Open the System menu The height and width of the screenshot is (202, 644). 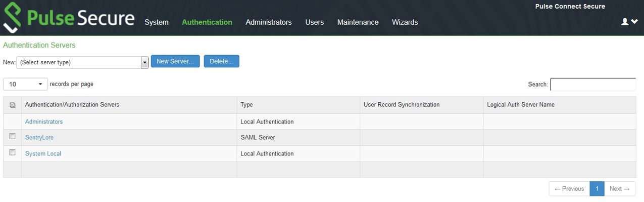click(157, 22)
